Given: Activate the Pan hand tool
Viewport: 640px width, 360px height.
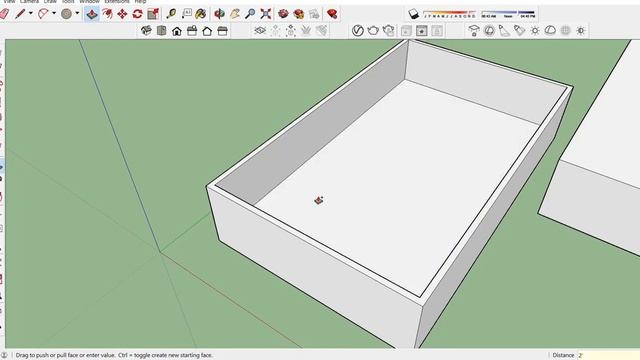Looking at the screenshot, I should click(235, 14).
